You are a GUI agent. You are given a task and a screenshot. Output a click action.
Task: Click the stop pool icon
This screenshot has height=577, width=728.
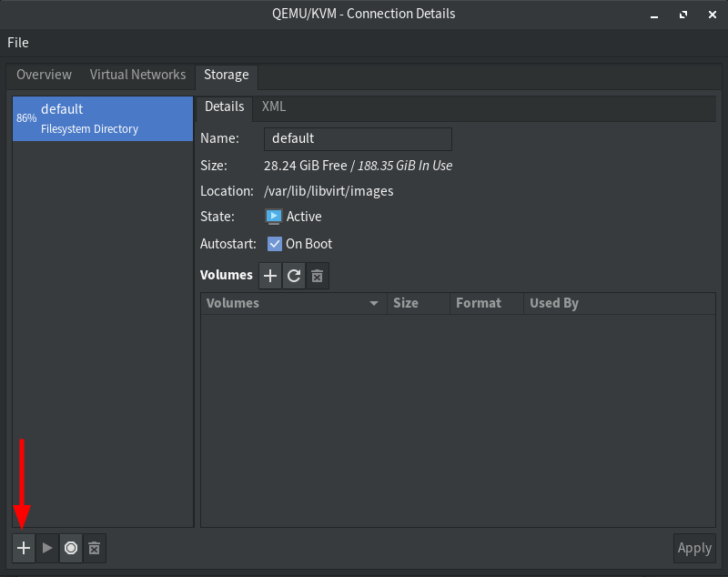tap(71, 548)
